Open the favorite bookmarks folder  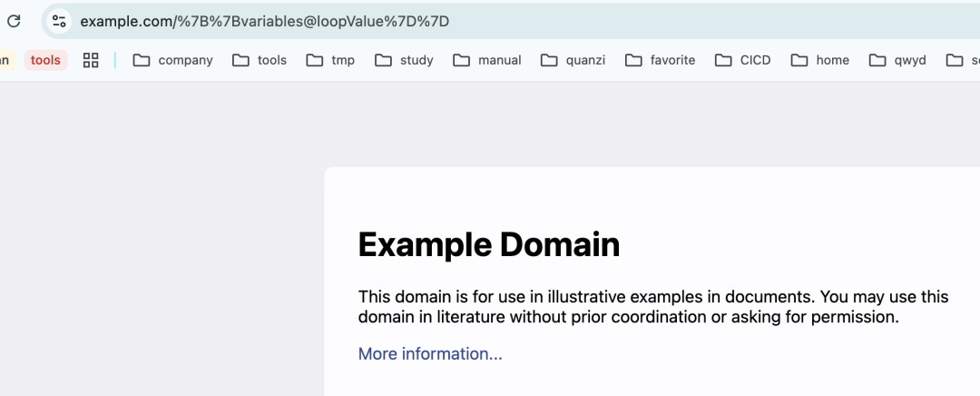coord(660,60)
